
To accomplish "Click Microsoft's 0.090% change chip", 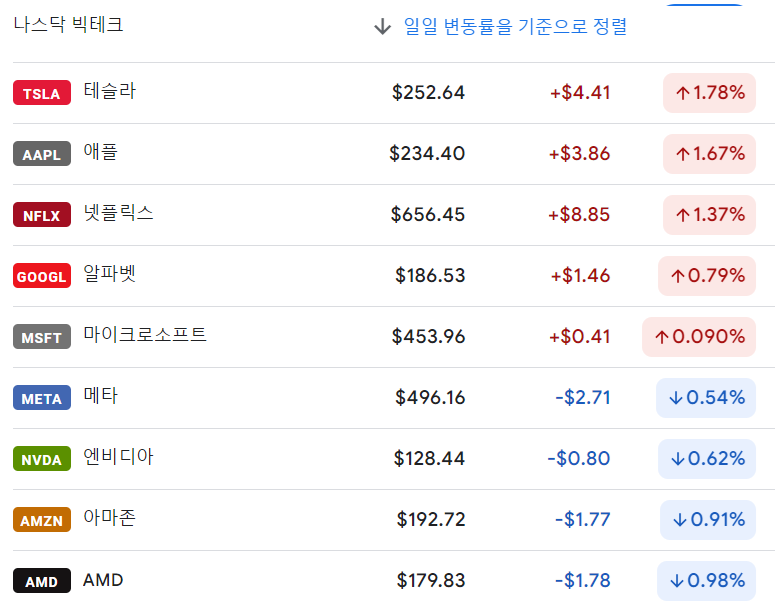I will click(699, 337).
